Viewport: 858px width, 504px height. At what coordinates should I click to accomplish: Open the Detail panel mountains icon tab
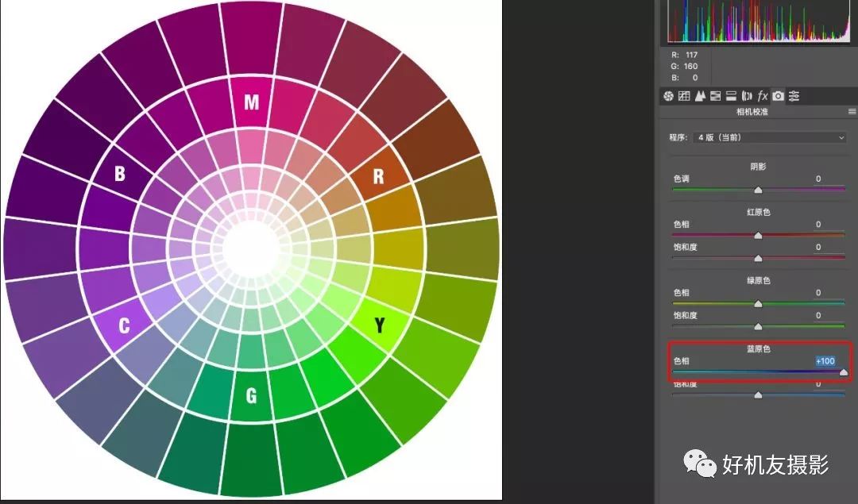700,96
